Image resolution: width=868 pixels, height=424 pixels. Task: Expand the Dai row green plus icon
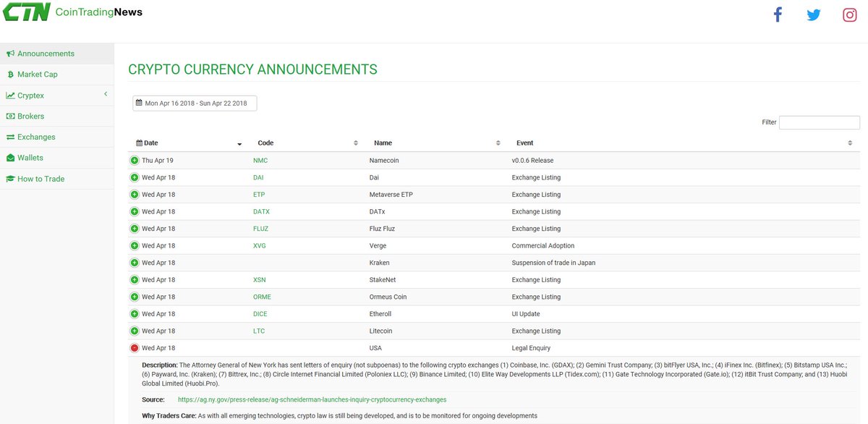click(x=135, y=177)
